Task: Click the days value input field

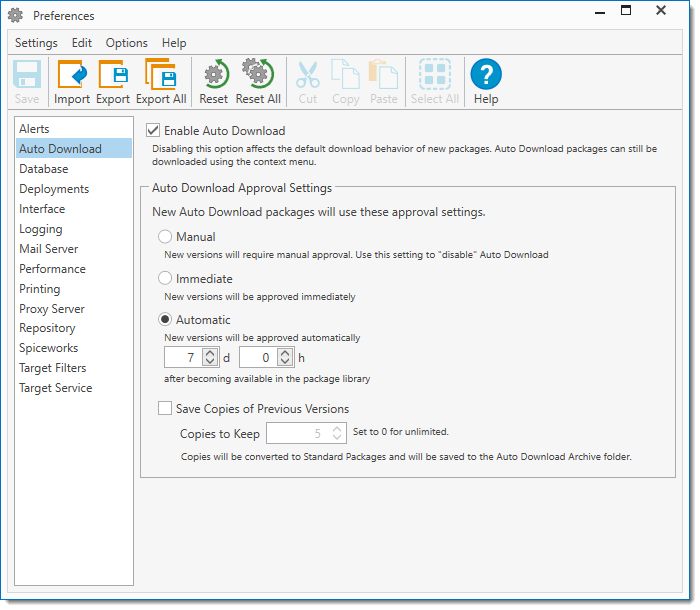Action: coord(183,357)
